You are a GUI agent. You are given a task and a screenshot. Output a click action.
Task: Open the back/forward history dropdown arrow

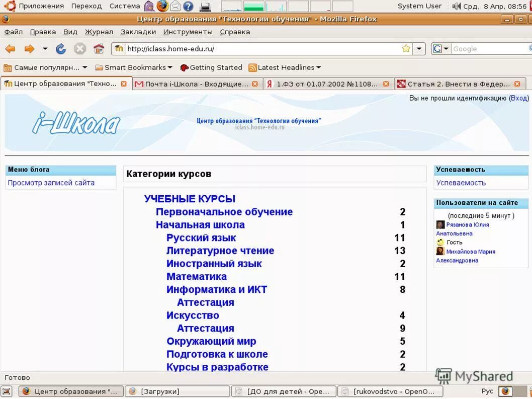(45, 49)
